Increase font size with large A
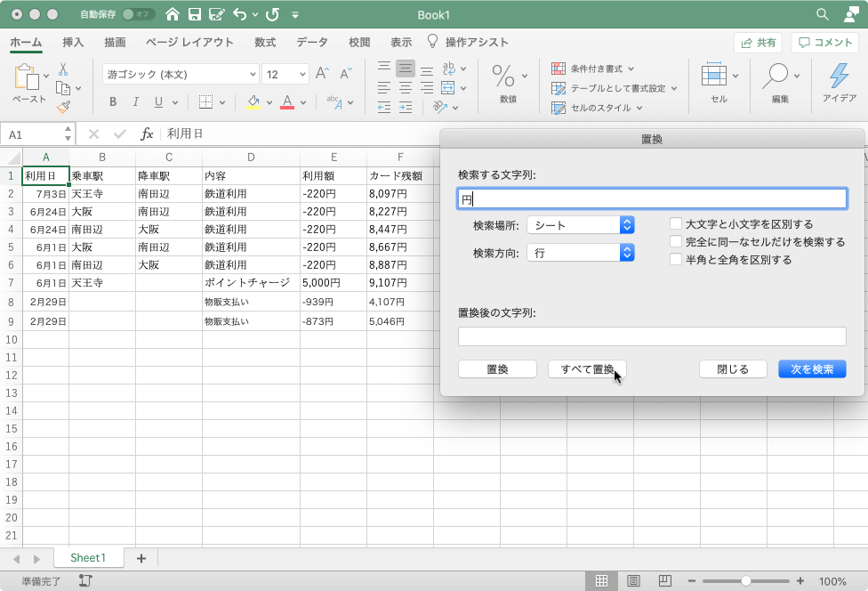 click(x=322, y=74)
